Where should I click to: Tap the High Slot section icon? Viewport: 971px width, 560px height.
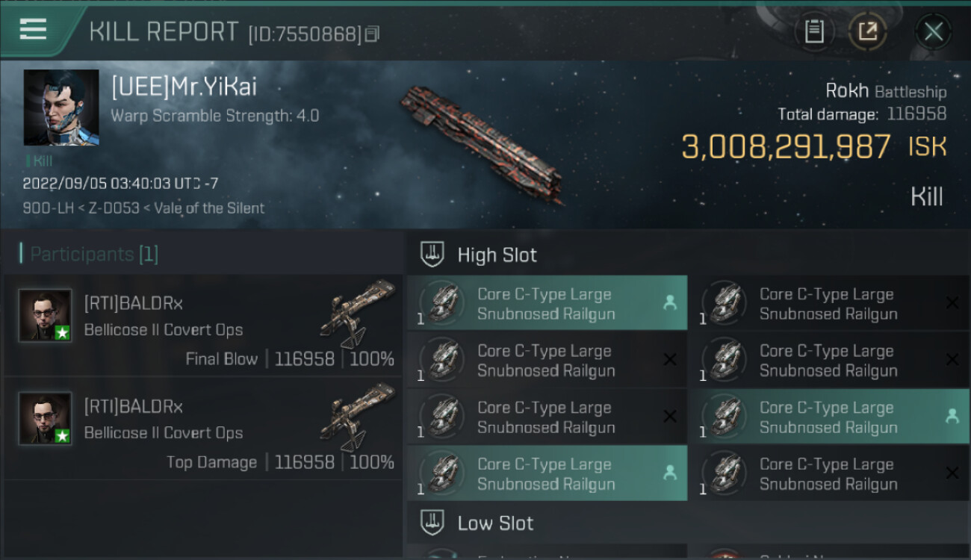[433, 255]
